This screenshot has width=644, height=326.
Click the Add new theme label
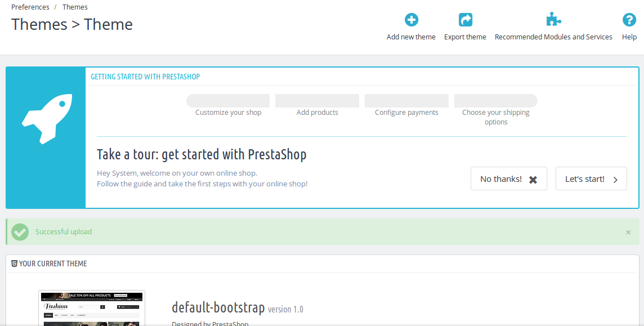click(x=411, y=37)
